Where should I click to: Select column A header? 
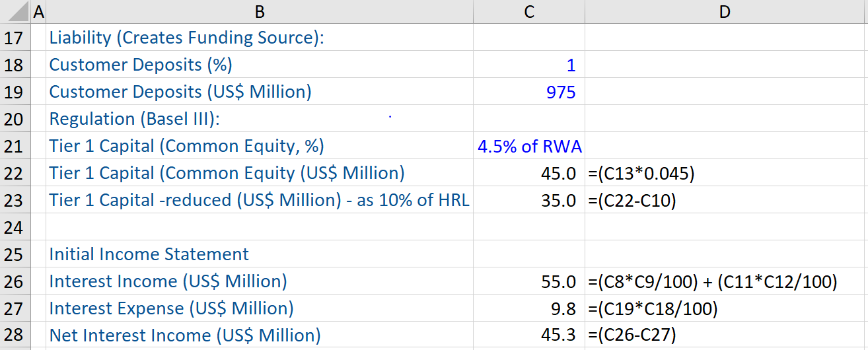38,11
